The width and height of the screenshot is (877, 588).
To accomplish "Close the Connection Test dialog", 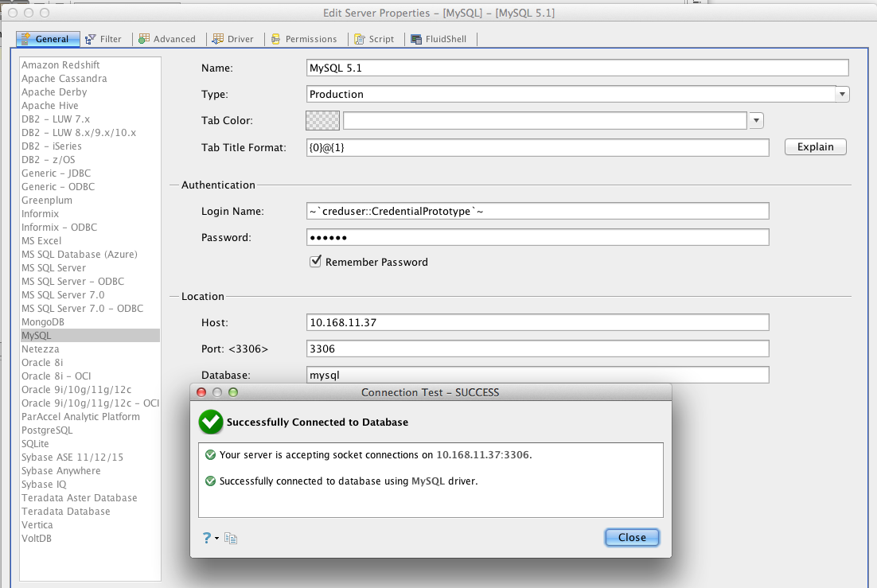I will coord(632,537).
